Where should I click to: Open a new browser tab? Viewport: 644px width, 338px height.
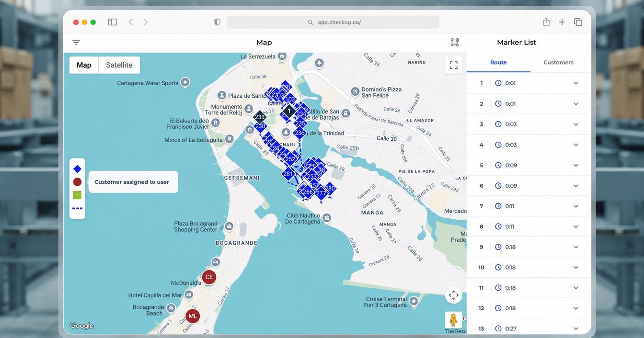coord(562,22)
